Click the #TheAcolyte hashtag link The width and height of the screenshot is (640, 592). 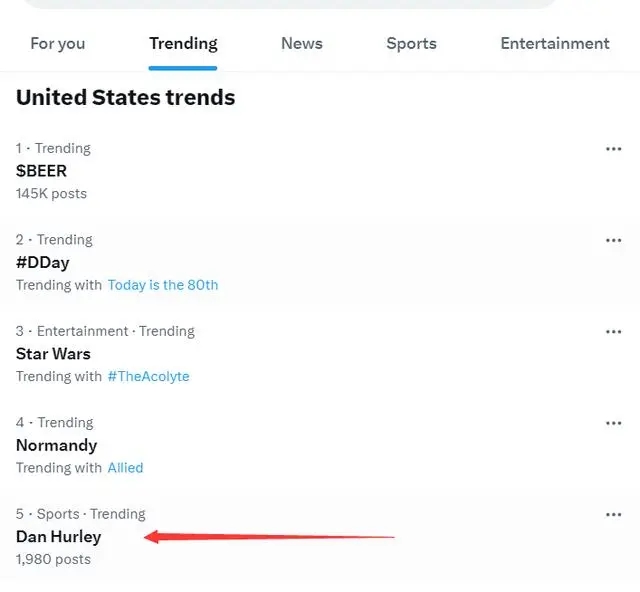click(149, 376)
